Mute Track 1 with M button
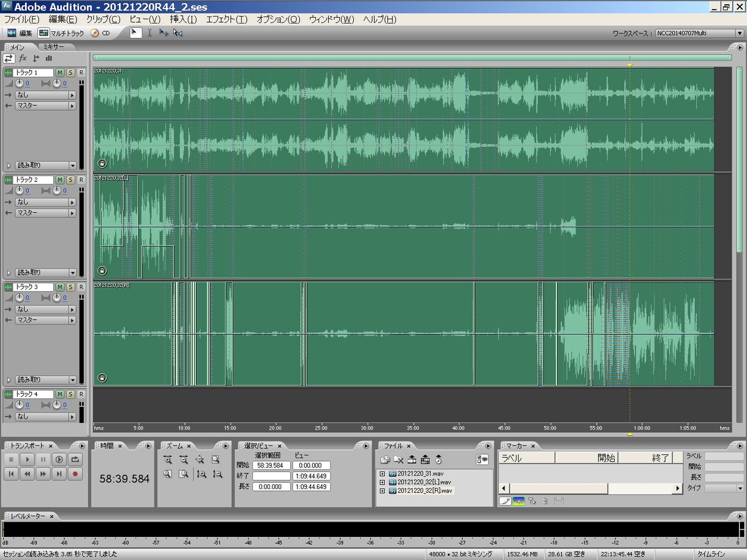The width and height of the screenshot is (747, 560). pyautogui.click(x=60, y=73)
